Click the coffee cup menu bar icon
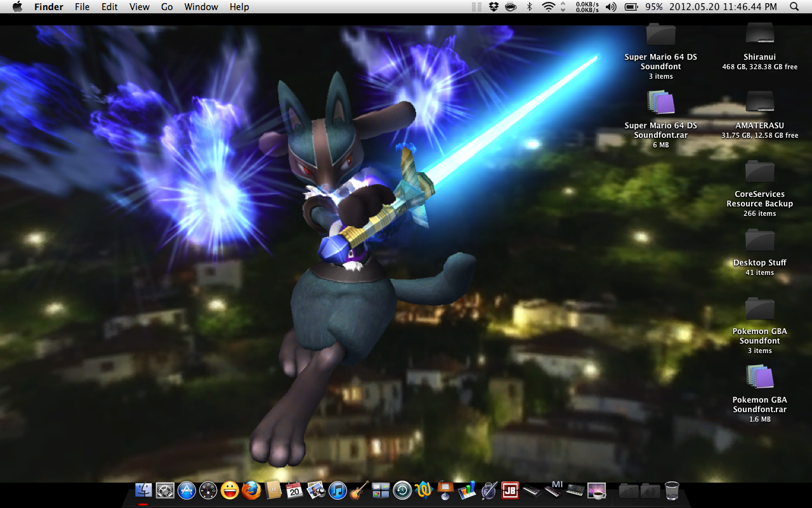Image resolution: width=812 pixels, height=508 pixels. (511, 7)
